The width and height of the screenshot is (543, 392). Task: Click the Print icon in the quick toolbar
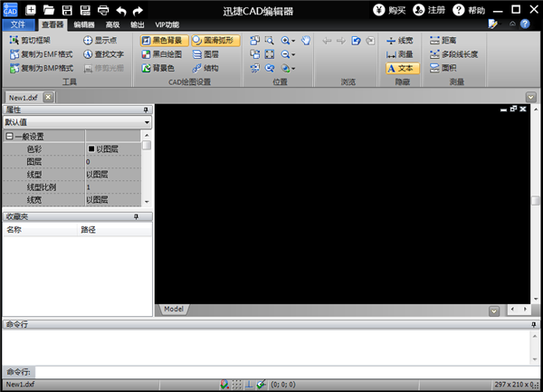[x=103, y=10]
